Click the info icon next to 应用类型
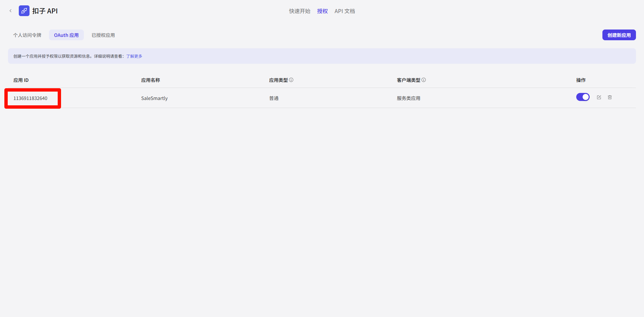 (291, 80)
